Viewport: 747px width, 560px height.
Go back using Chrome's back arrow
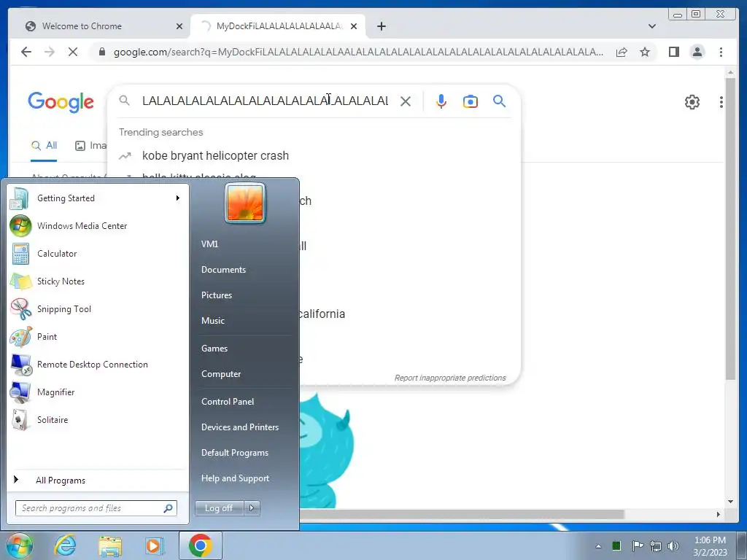point(26,52)
